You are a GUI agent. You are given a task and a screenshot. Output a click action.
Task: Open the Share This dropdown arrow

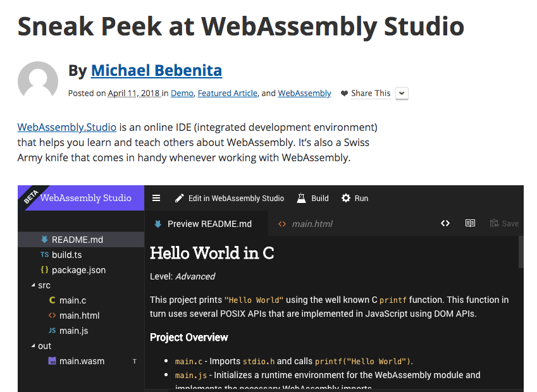[402, 94]
